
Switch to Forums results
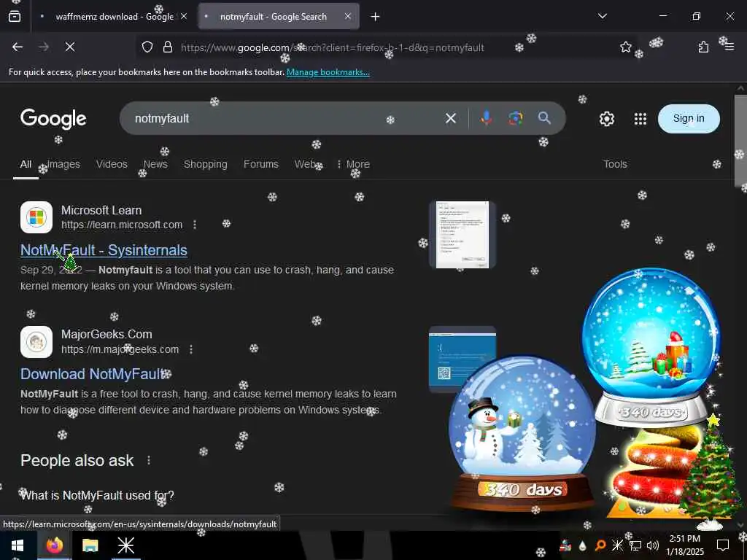[x=261, y=164]
